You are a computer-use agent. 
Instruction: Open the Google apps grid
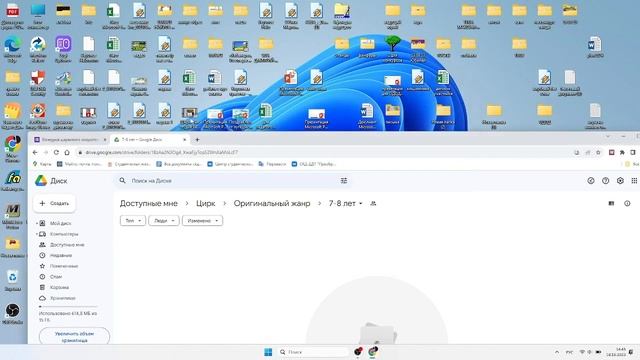(634, 180)
